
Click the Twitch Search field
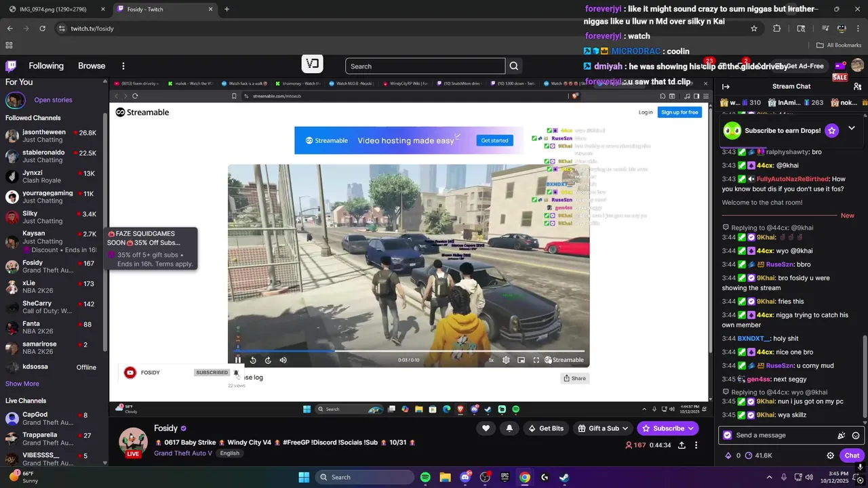[425, 66]
